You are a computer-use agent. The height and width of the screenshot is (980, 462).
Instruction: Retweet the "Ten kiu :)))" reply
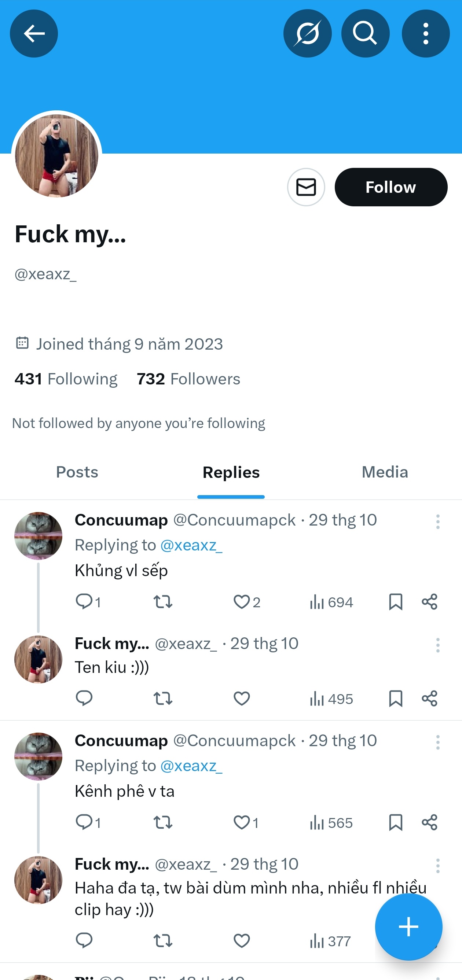coord(162,698)
